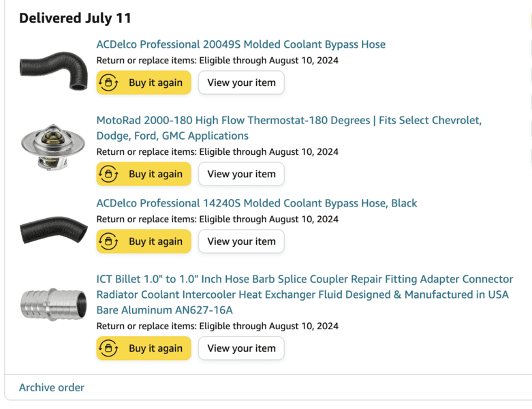Open ACDelco Professional 20049S product link
Screen dimensions: 532x409
click(x=240, y=44)
